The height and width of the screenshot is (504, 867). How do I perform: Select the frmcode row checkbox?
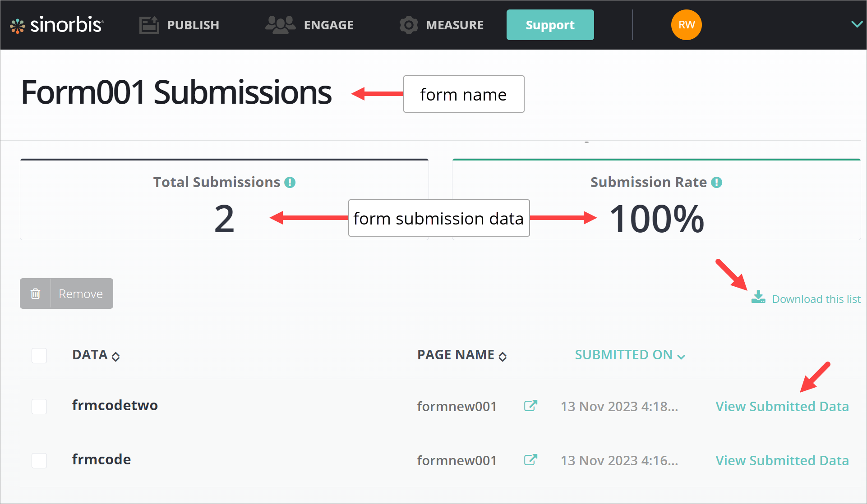click(x=39, y=460)
